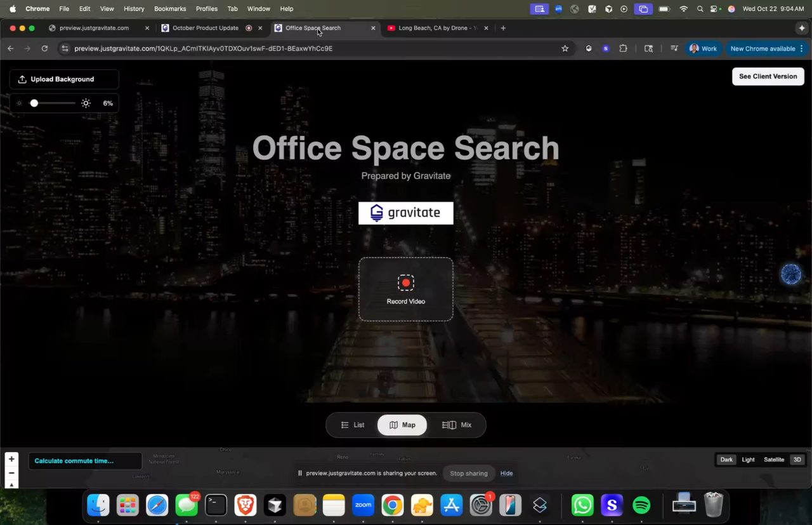Open the Bookmarks menu
812x525 pixels.
click(x=170, y=9)
